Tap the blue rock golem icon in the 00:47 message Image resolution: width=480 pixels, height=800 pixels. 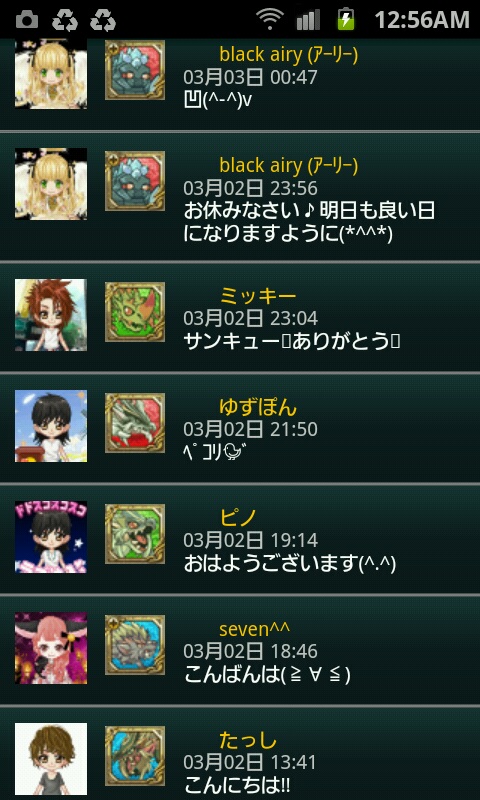point(135,70)
